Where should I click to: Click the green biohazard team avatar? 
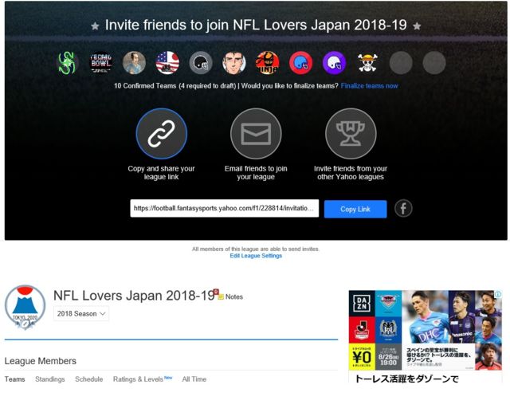(68, 63)
